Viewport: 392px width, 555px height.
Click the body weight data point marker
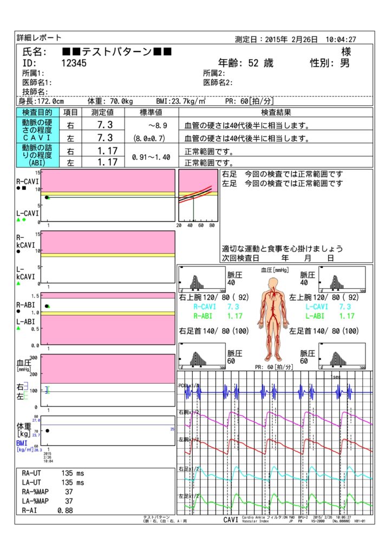pos(48,431)
